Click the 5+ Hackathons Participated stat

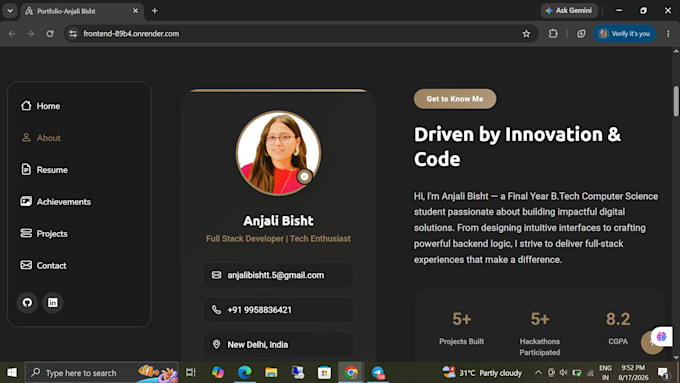540,333
